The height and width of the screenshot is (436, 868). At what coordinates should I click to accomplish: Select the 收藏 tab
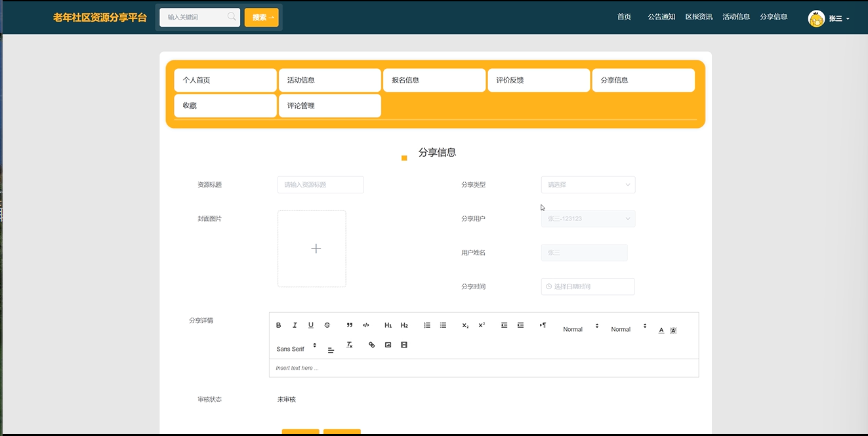tap(225, 106)
